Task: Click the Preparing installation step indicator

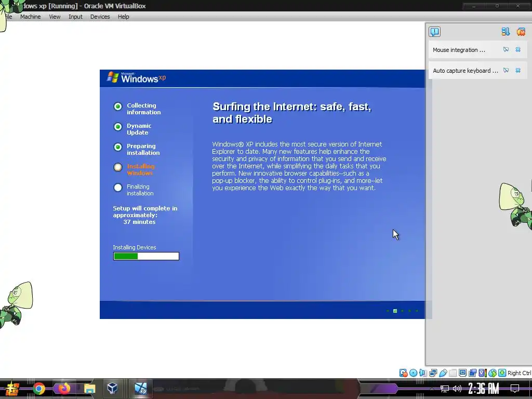Action: pyautogui.click(x=118, y=147)
